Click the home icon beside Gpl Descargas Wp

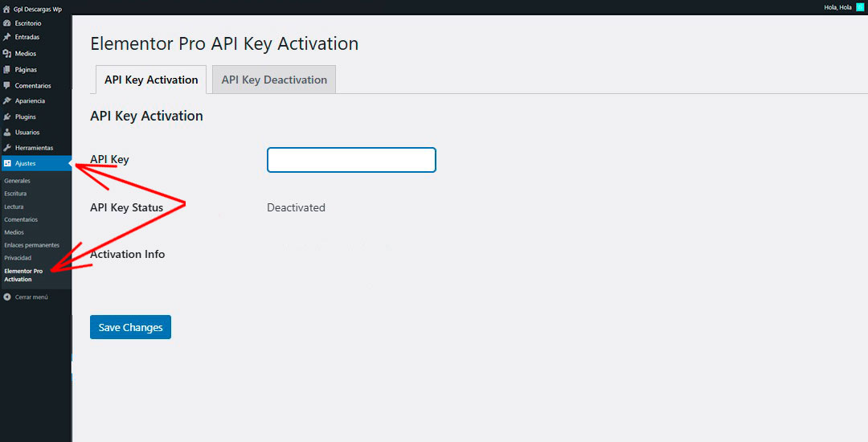(6, 10)
